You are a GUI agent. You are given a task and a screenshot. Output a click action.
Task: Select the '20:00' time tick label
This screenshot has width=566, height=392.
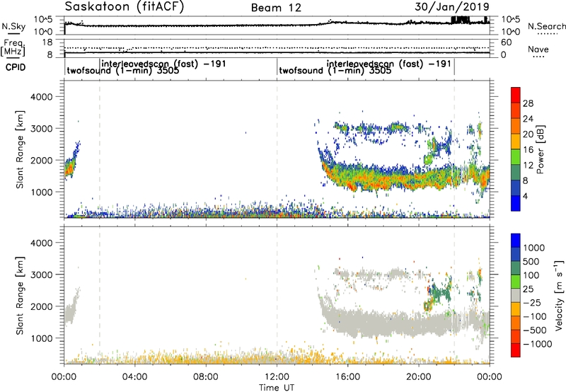tap(418, 377)
